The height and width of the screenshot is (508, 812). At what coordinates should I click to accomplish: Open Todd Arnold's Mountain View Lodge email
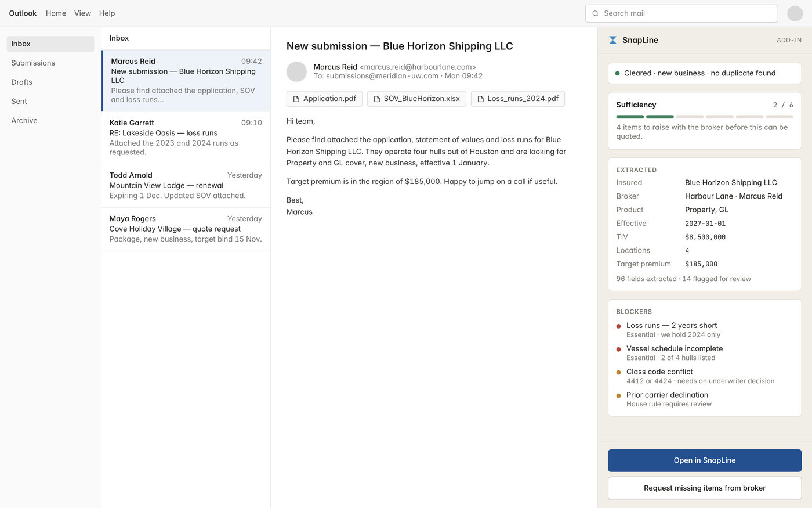(186, 186)
